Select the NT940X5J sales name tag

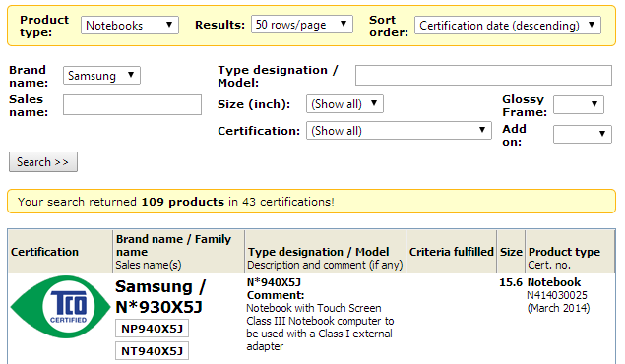coord(152,351)
